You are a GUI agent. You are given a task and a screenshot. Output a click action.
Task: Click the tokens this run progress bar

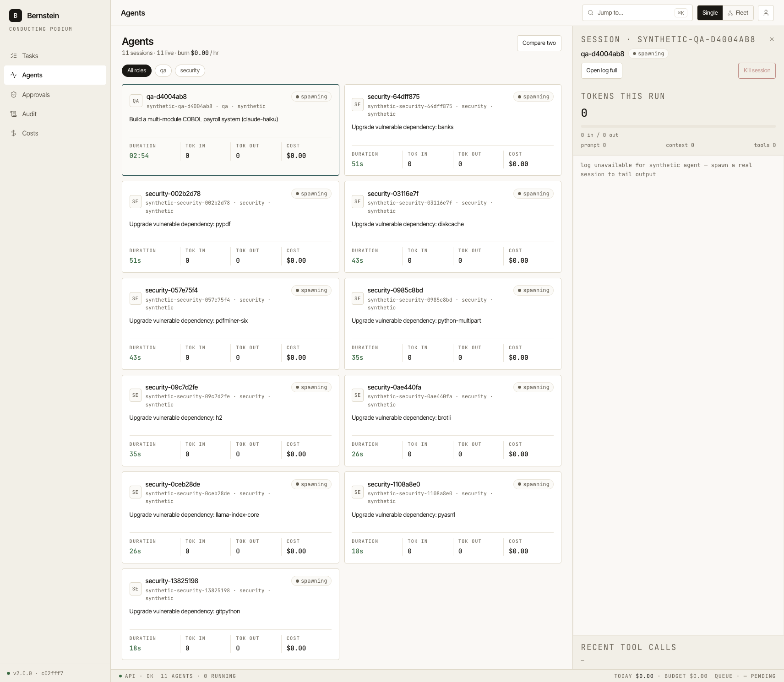[678, 126]
